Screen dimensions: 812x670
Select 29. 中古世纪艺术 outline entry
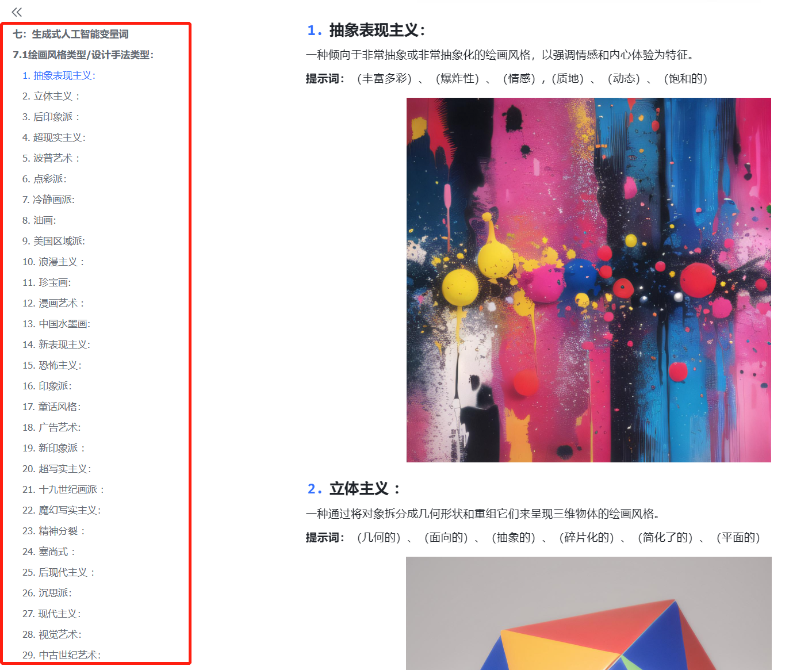click(x=62, y=655)
